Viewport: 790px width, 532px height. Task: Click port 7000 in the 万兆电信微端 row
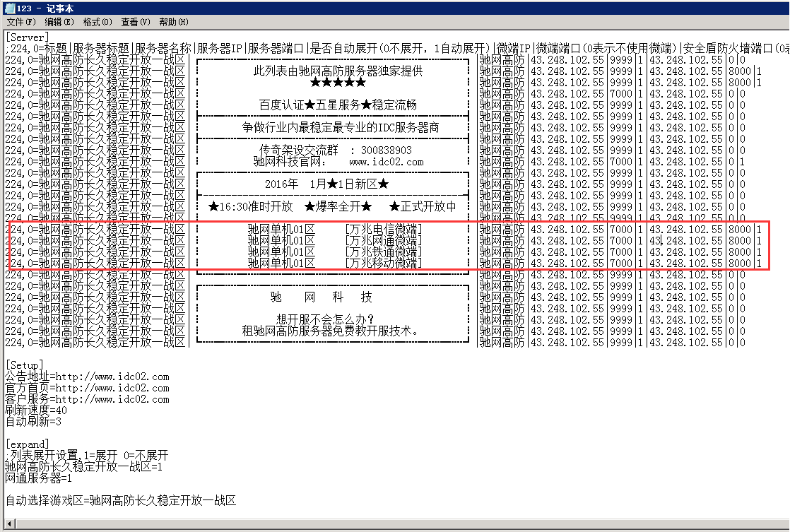pos(620,229)
